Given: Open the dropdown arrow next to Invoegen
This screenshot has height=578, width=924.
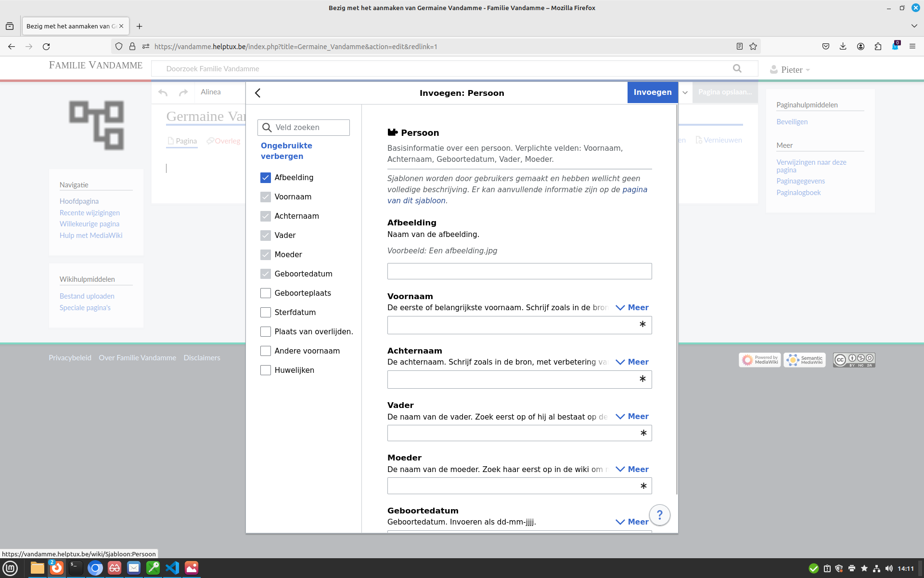Looking at the screenshot, I should pos(685,92).
